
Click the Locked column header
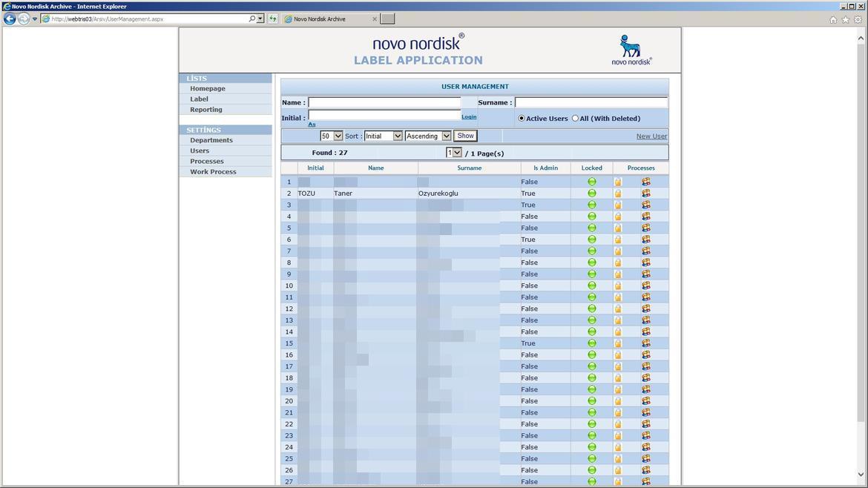pos(592,168)
